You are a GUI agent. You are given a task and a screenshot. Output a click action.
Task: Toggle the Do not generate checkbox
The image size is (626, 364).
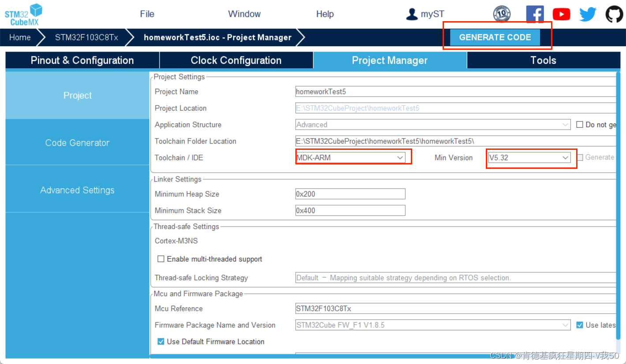click(580, 125)
